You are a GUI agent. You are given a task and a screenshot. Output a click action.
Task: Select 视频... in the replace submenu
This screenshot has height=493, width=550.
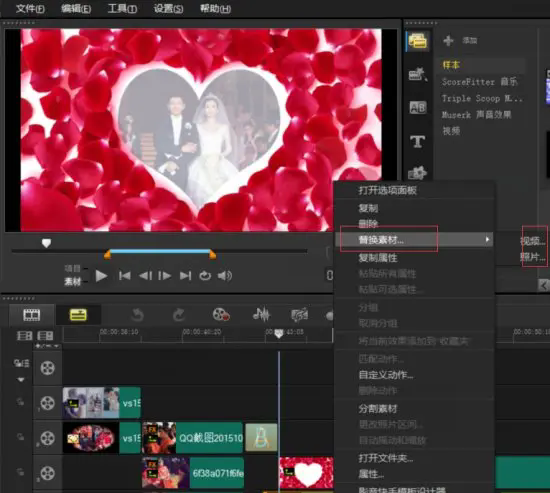tap(533, 241)
